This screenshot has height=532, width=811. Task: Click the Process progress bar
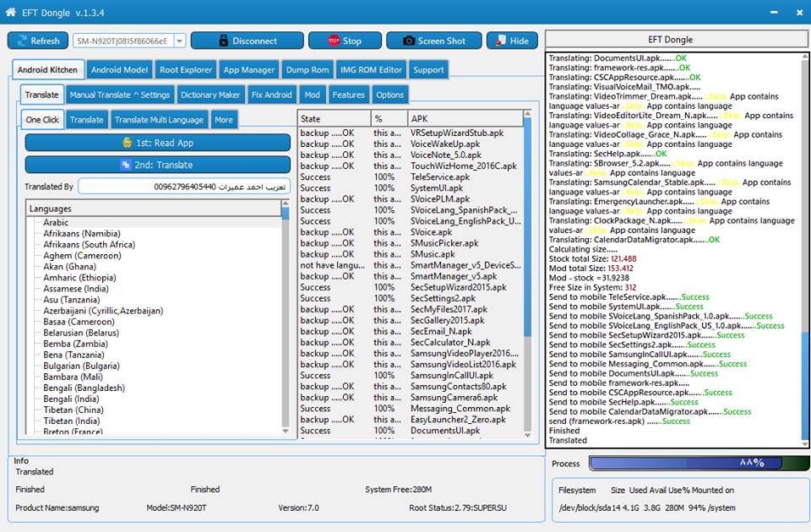point(699,464)
